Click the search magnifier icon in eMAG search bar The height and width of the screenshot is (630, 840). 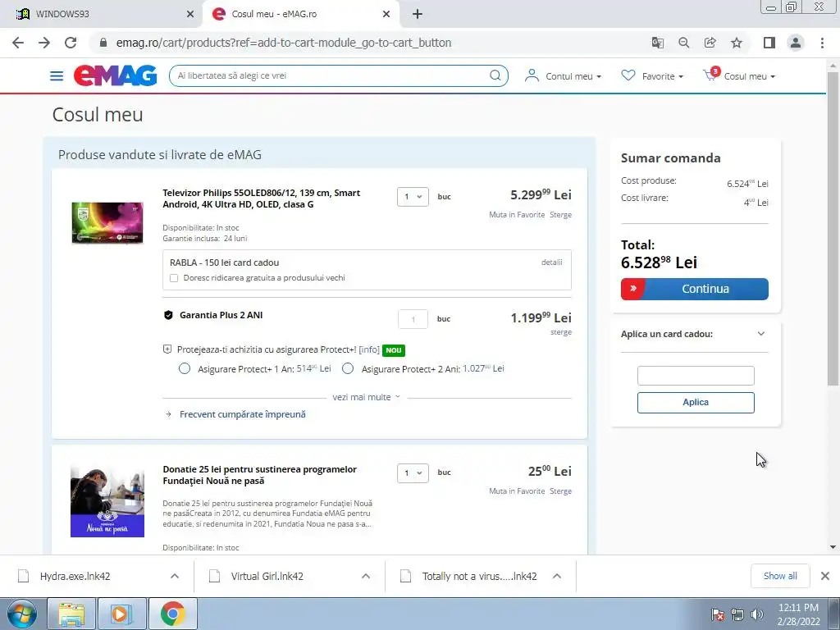495,75
